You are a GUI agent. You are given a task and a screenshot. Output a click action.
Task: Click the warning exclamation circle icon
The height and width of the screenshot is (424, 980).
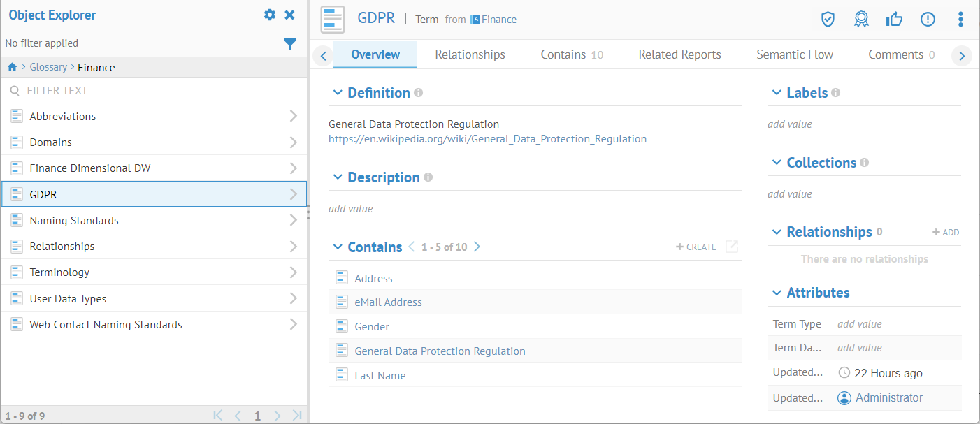pyautogui.click(x=928, y=20)
